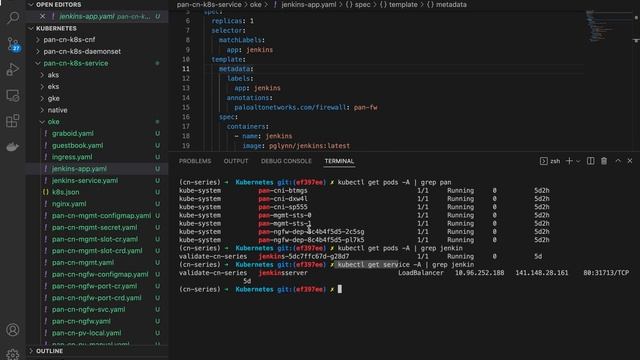This screenshot has width=640, height=360.
Task: Open Source Control view with 27 badge
Action: pyautogui.click(x=13, y=44)
